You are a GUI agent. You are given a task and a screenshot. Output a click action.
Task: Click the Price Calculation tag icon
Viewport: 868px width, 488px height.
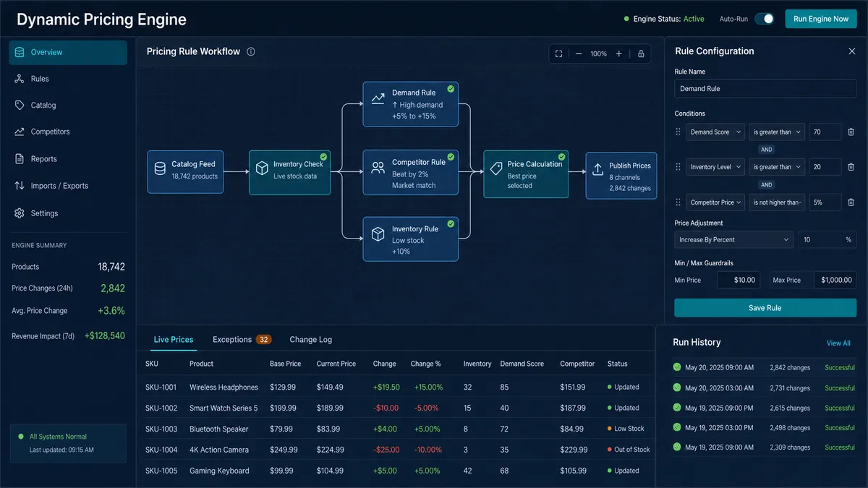(x=496, y=168)
